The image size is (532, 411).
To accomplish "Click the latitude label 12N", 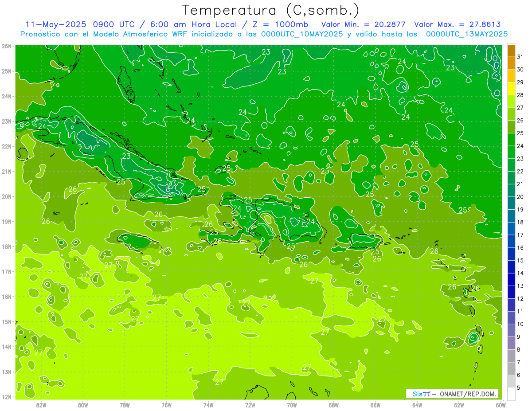I will click(6, 397).
